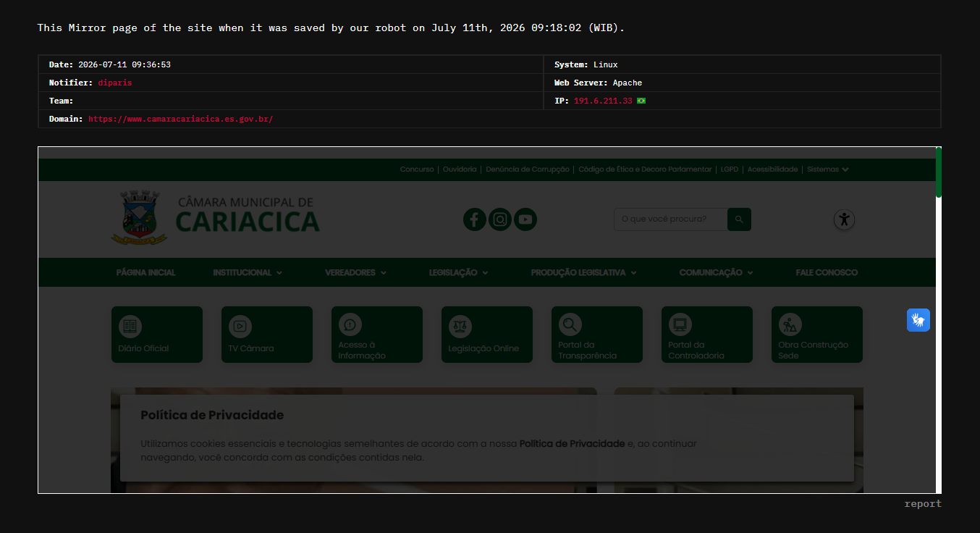Viewport: 980px width, 533px height.
Task: Click the Legislação Online scales icon
Action: pos(460,326)
